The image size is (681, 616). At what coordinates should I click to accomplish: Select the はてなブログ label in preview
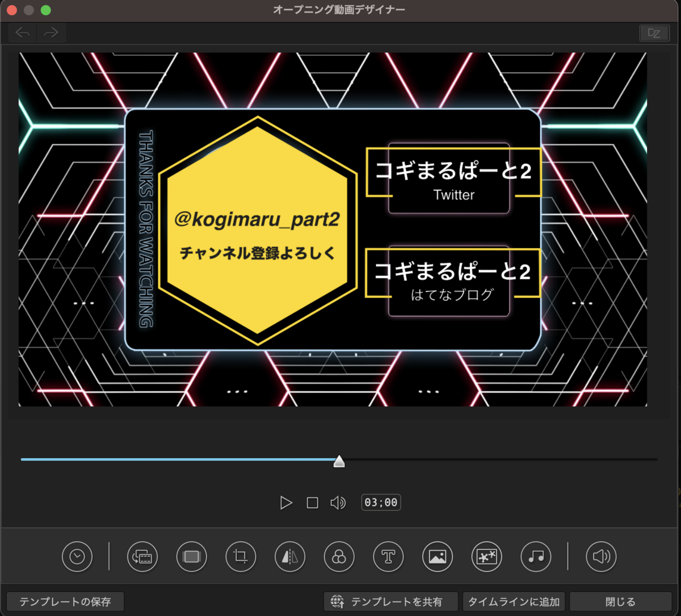452,295
